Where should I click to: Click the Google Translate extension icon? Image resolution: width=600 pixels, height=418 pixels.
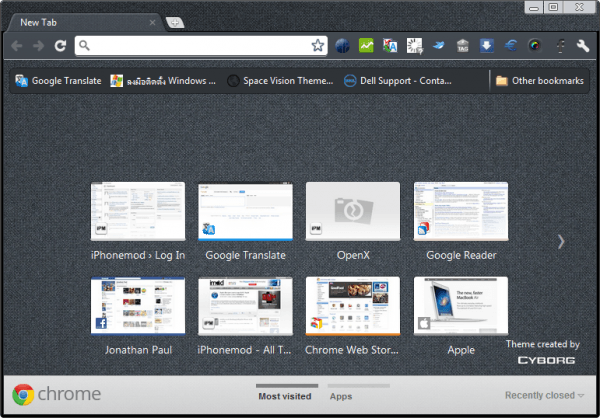(x=390, y=46)
